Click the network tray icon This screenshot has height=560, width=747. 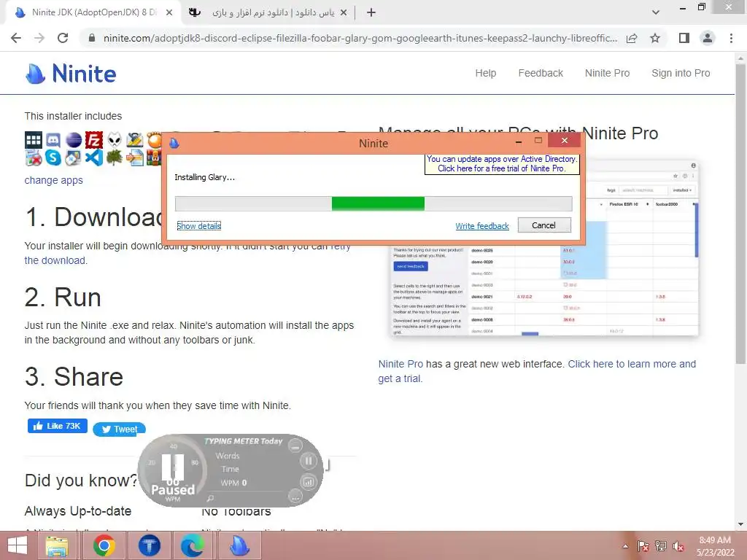(x=661, y=546)
